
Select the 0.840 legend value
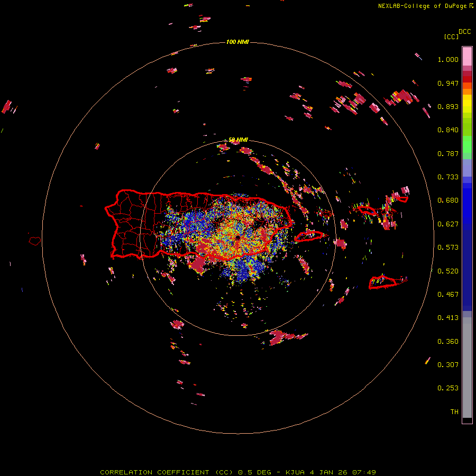point(448,130)
